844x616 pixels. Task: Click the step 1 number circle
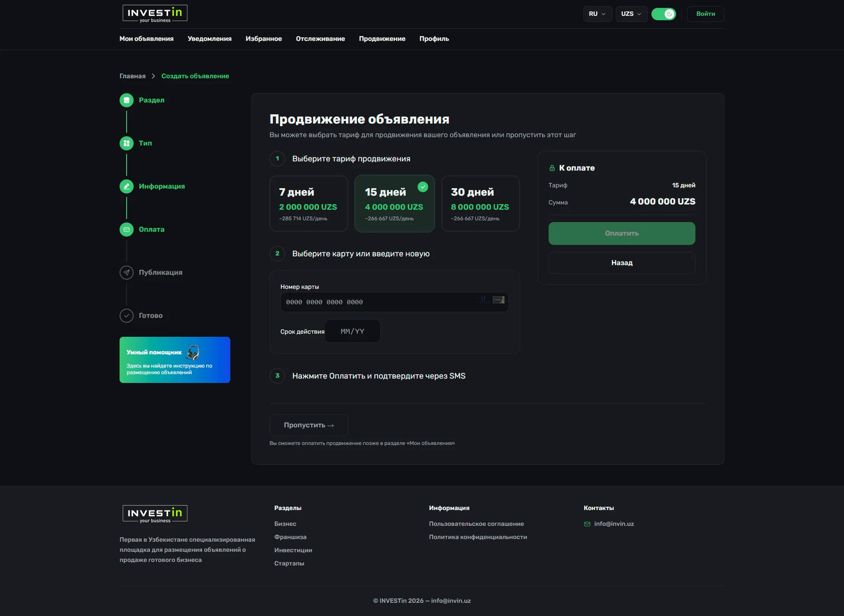click(277, 159)
